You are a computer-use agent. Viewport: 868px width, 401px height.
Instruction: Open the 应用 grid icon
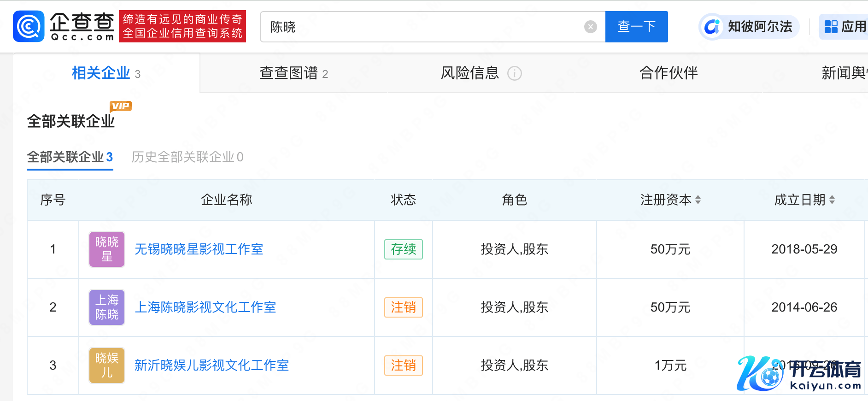831,27
